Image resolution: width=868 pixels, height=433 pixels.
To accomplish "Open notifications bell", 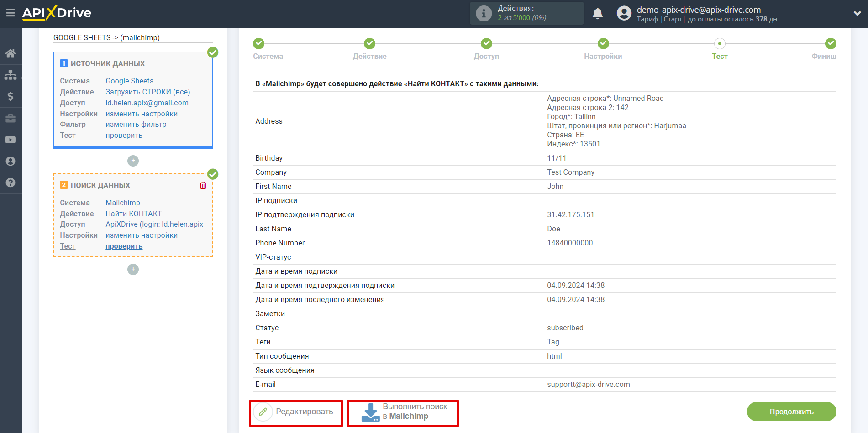I will tap(598, 13).
